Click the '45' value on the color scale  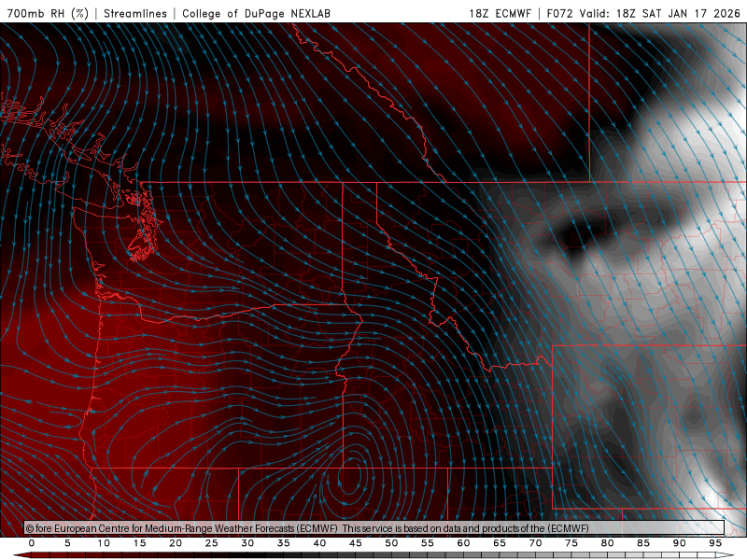tap(356, 543)
